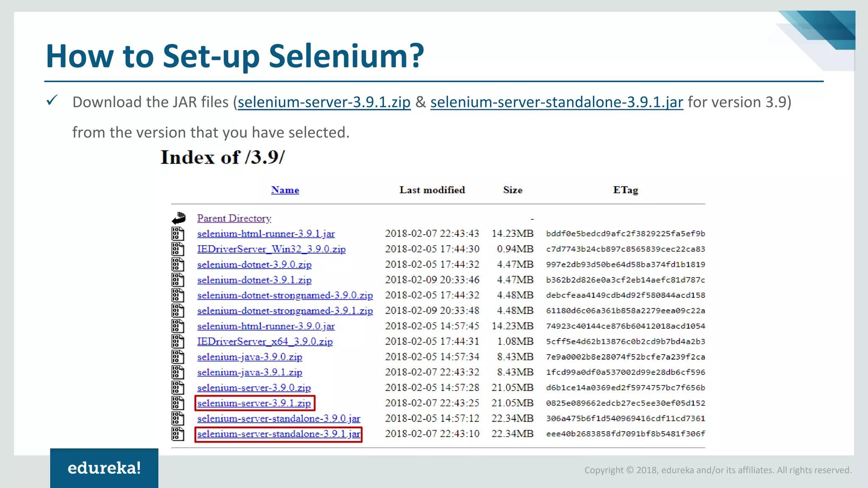The image size is (868, 488).
Task: Open selenium-html-runner-3.9.1.jar link
Action: 266,234
